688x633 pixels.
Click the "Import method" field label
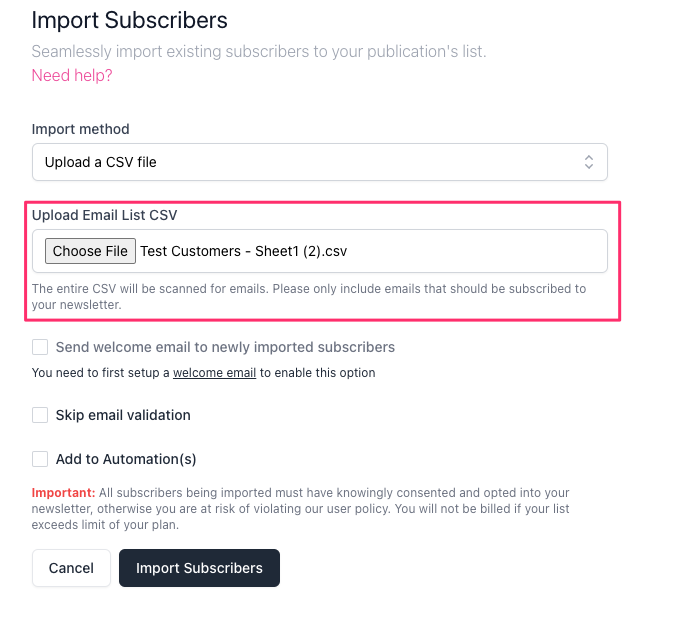[x=81, y=129]
